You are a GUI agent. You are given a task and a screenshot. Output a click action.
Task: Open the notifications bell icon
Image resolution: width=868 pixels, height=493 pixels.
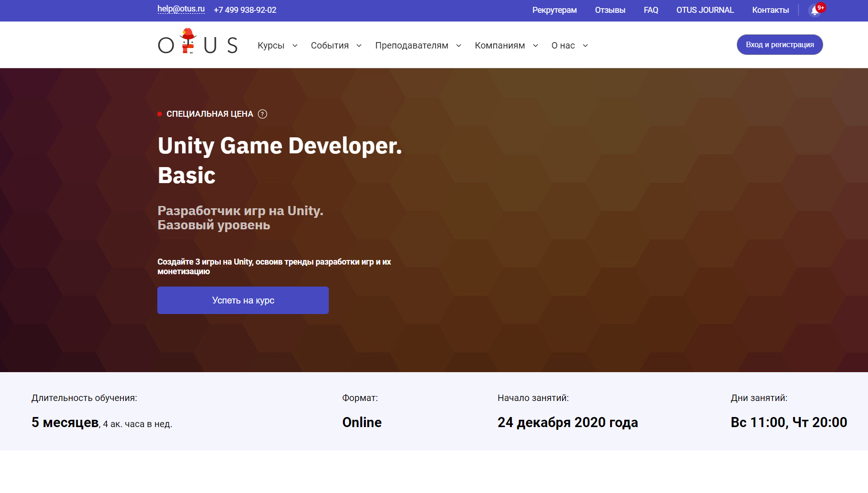click(x=815, y=11)
